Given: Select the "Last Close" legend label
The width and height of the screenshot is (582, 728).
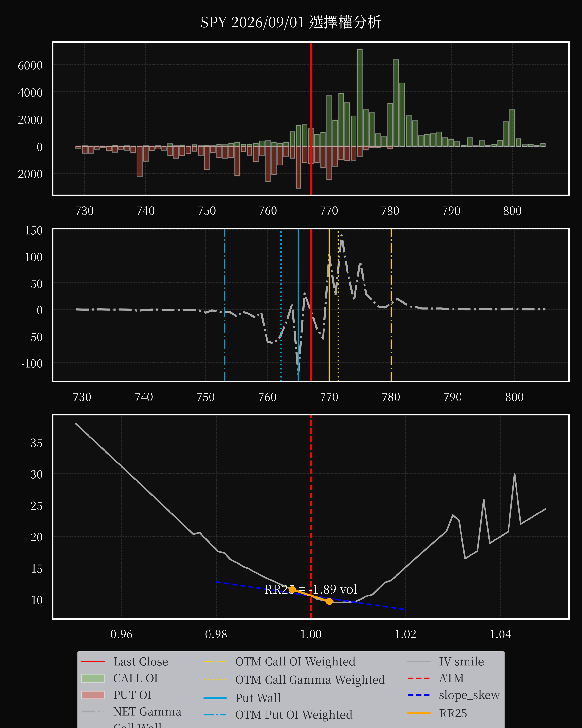Looking at the screenshot, I should coord(140,662).
